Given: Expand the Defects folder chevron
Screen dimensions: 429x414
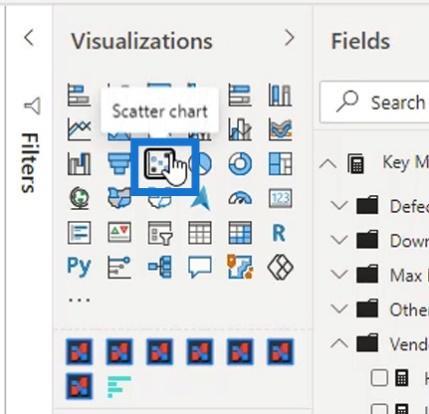Looking at the screenshot, I should [339, 205].
